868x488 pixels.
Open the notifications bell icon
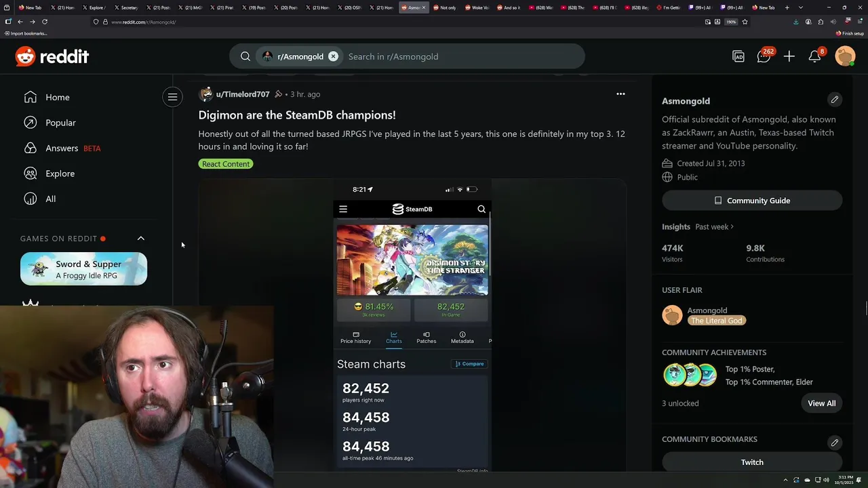pos(815,56)
